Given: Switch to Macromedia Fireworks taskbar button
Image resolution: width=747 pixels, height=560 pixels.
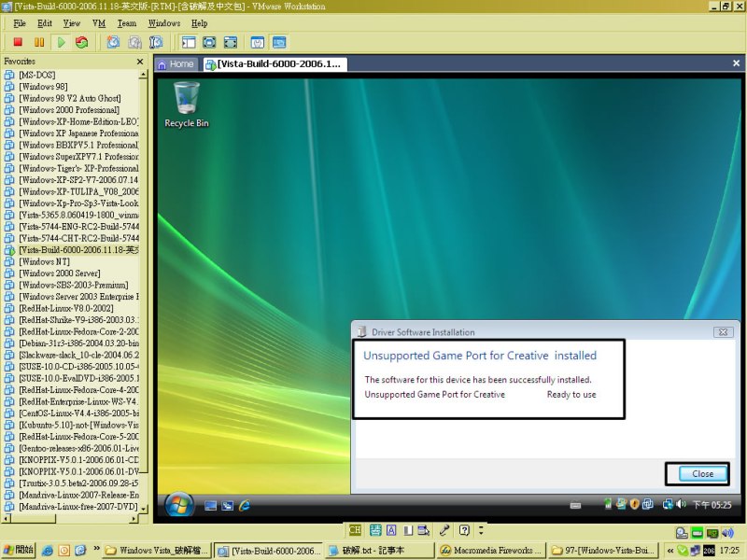Looking at the screenshot, I should point(491,551).
